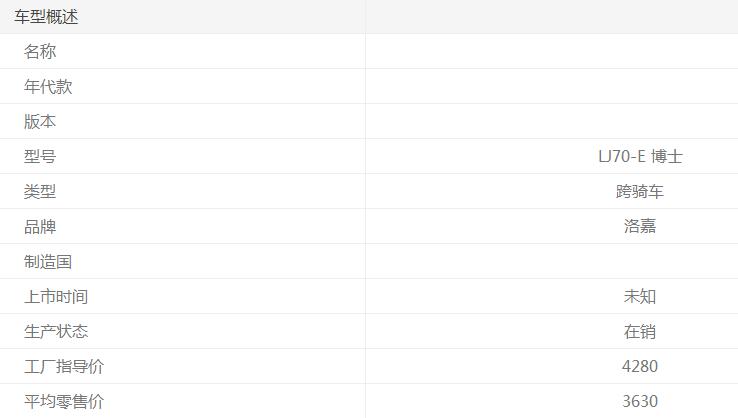Open the 洛嘉 brand value
The height and width of the screenshot is (418, 738).
click(640, 227)
